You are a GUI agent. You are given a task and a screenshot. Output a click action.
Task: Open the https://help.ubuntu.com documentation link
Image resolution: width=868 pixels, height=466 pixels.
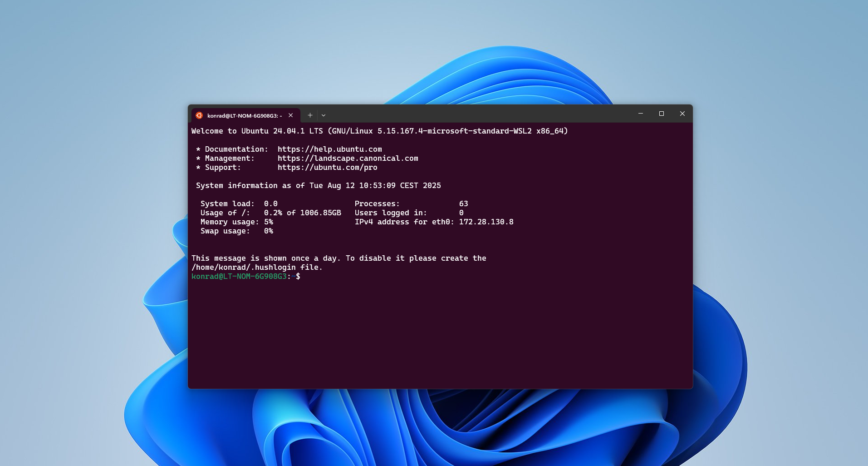click(329, 149)
